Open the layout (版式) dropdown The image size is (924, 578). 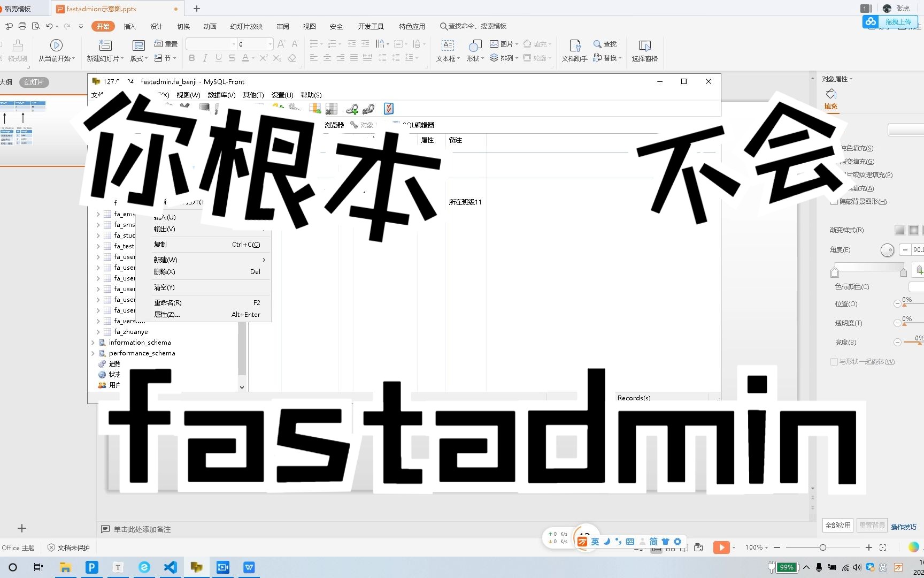point(139,58)
